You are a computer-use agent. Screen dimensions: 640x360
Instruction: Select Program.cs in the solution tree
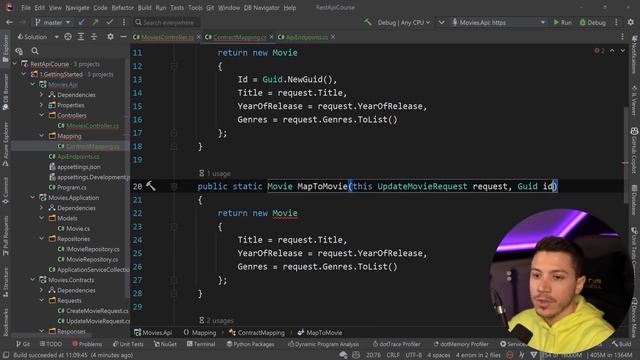71,187
